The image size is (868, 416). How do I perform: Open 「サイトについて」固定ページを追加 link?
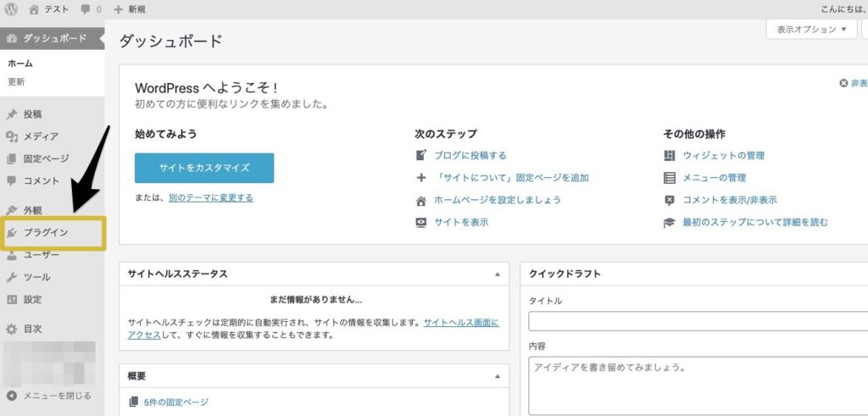pos(511,178)
